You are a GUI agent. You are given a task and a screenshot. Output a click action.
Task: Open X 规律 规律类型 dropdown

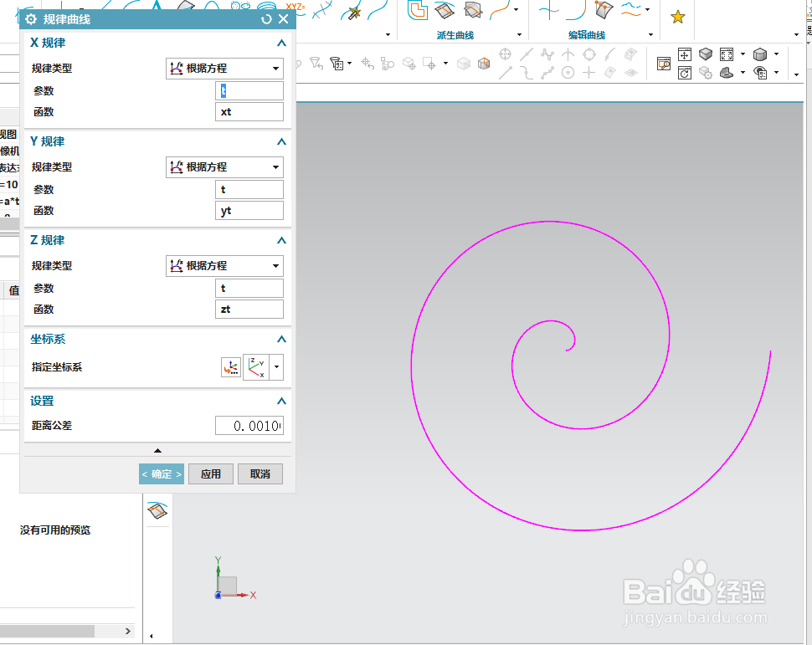(224, 69)
